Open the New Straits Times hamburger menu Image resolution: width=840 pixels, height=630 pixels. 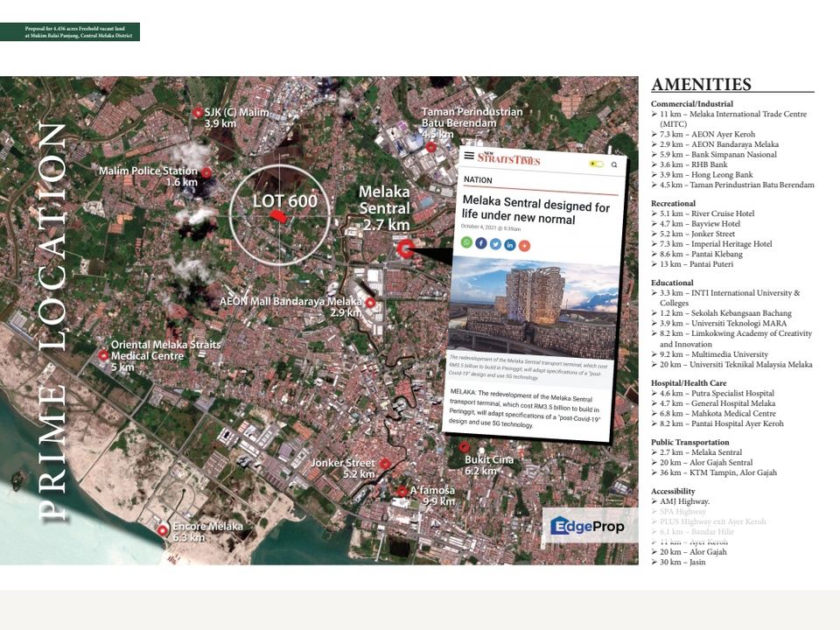(469, 157)
